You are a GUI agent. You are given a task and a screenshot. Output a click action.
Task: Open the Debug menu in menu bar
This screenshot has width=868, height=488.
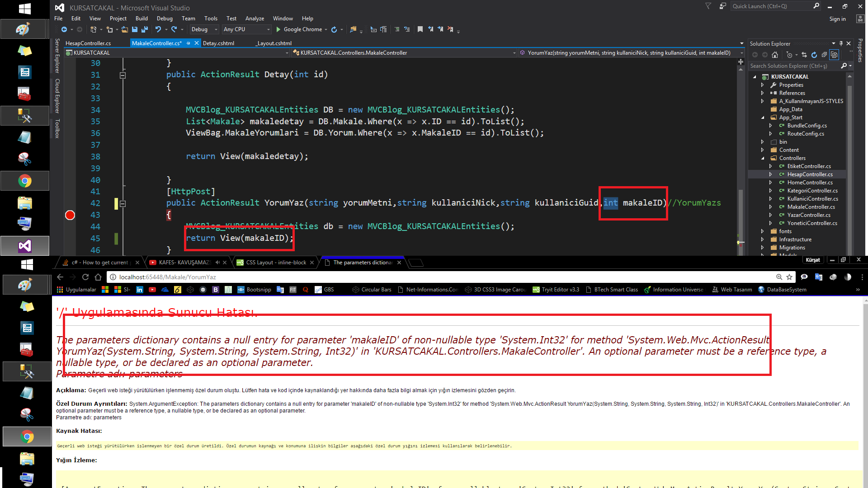pyautogui.click(x=165, y=19)
